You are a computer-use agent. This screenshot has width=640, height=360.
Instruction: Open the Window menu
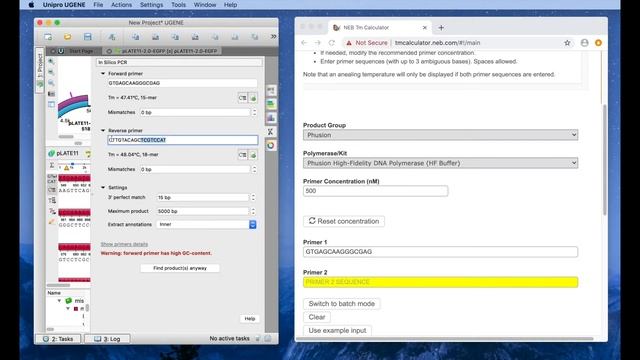click(204, 5)
